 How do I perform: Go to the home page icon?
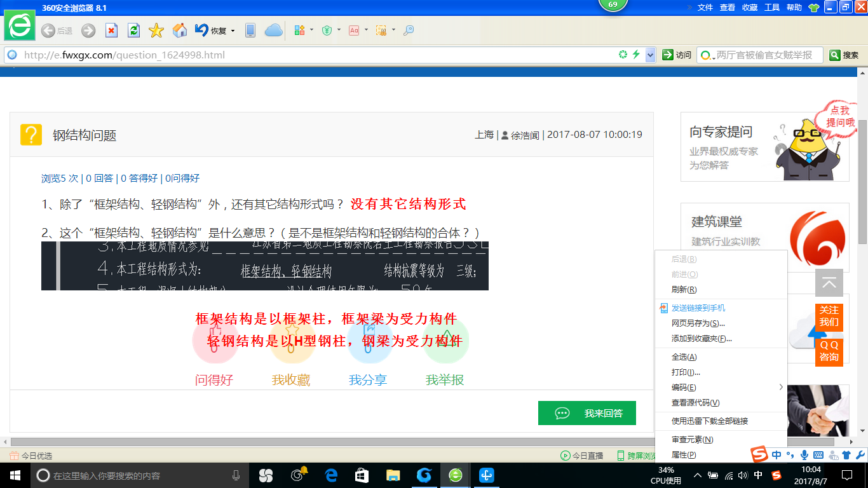click(180, 30)
